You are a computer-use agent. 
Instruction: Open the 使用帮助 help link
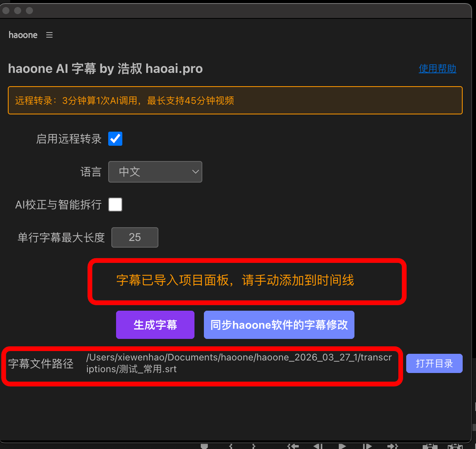tap(437, 69)
